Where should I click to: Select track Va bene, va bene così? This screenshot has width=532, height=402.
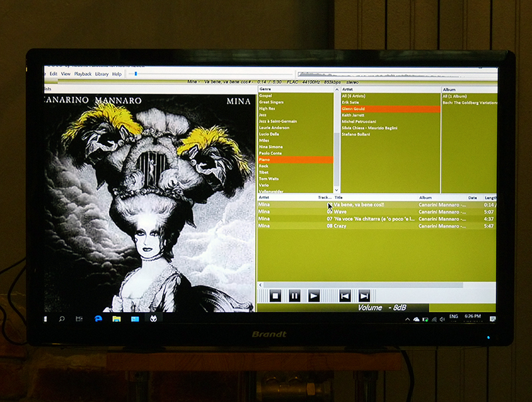tap(376, 204)
